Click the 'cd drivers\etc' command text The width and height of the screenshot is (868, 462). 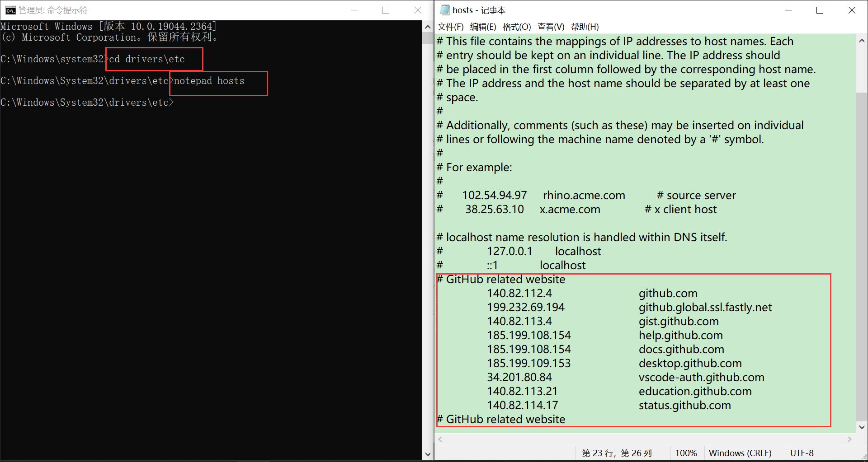coord(147,59)
